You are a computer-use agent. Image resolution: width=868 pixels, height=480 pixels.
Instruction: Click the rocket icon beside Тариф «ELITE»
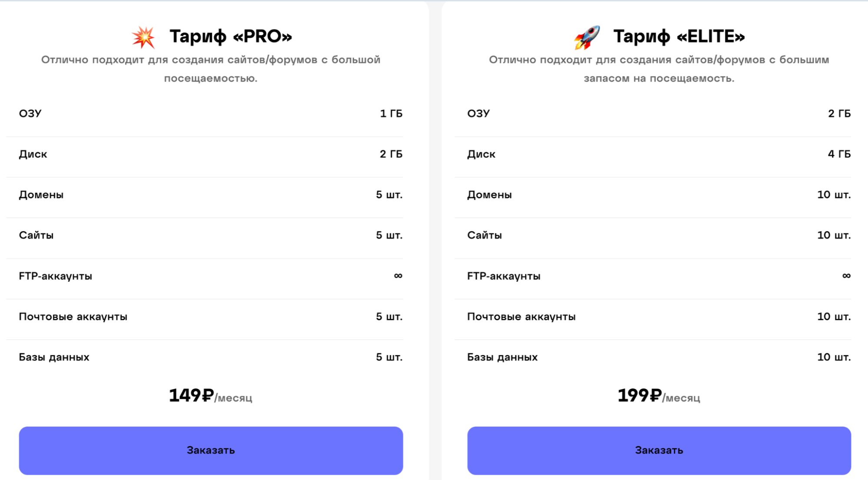pyautogui.click(x=587, y=37)
